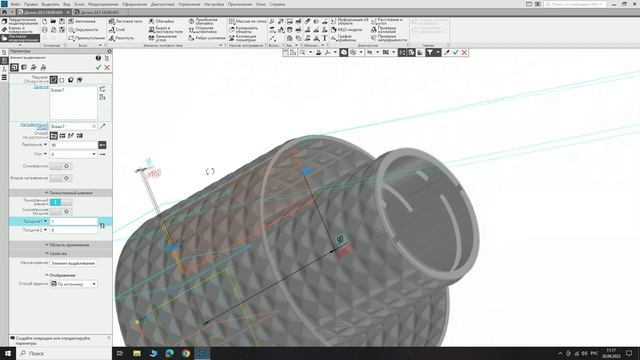Viewport: 640px width, 360px height.
Task: Select the Ребро усиления tool
Action: pyautogui.click(x=207, y=38)
